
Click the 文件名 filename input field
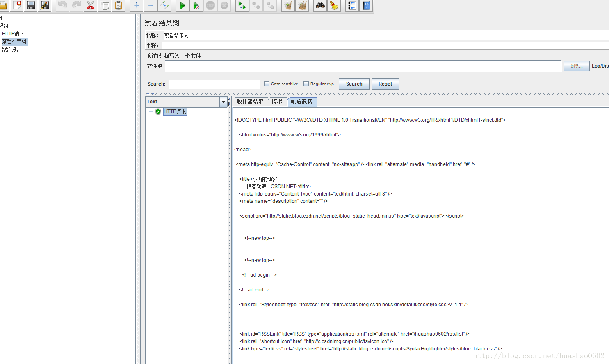pyautogui.click(x=363, y=66)
